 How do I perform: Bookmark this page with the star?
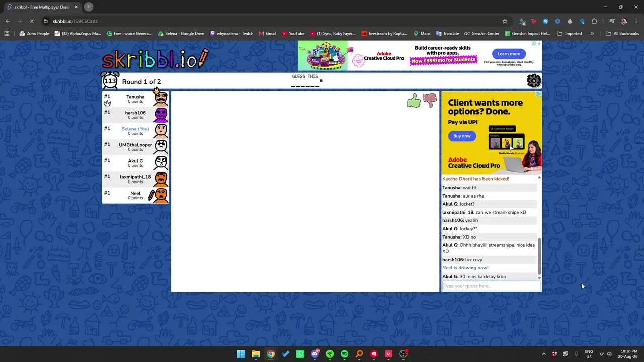coord(505,21)
